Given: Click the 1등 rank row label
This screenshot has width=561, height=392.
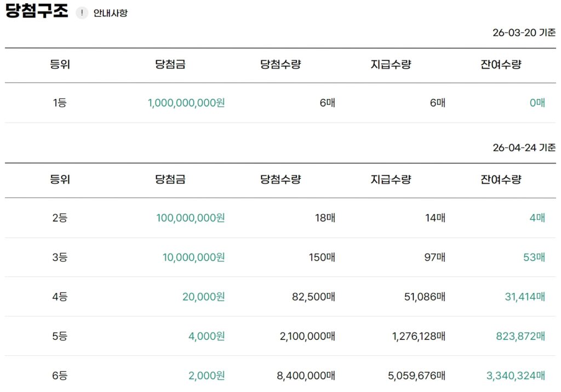Looking at the screenshot, I should pos(59,102).
